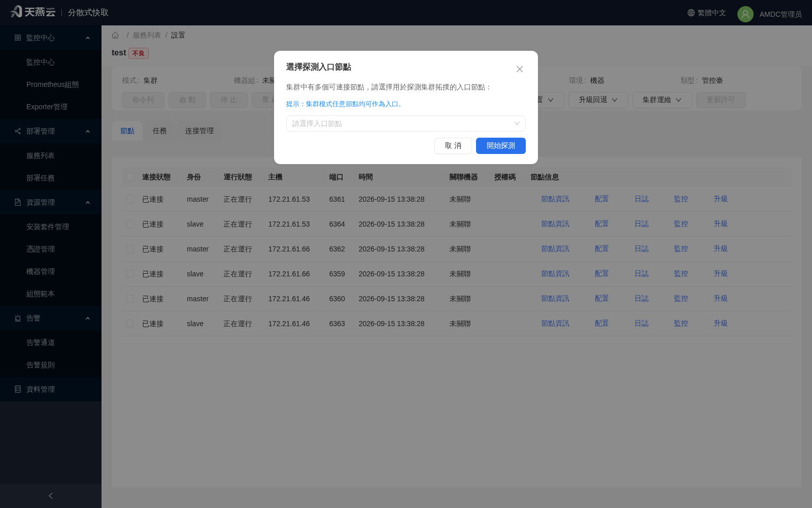Image resolution: width=812 pixels, height=508 pixels.
Task: Open Exporter管理 in sidebar
Action: click(47, 107)
